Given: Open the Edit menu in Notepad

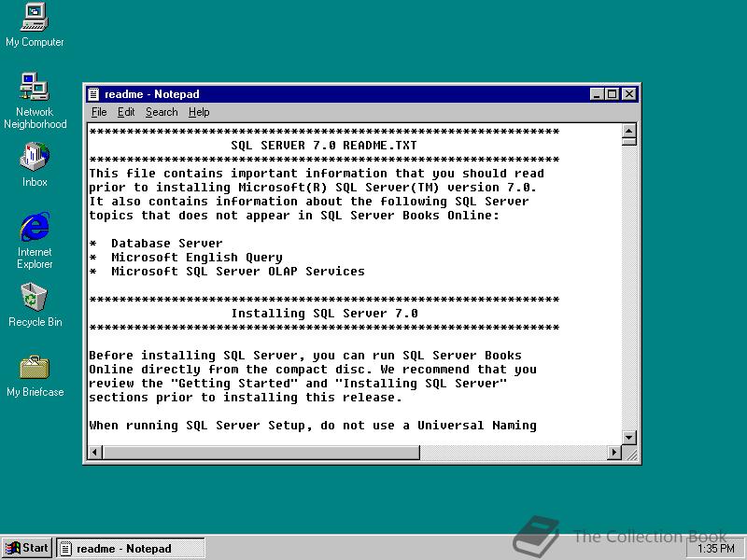Looking at the screenshot, I should click(126, 112).
